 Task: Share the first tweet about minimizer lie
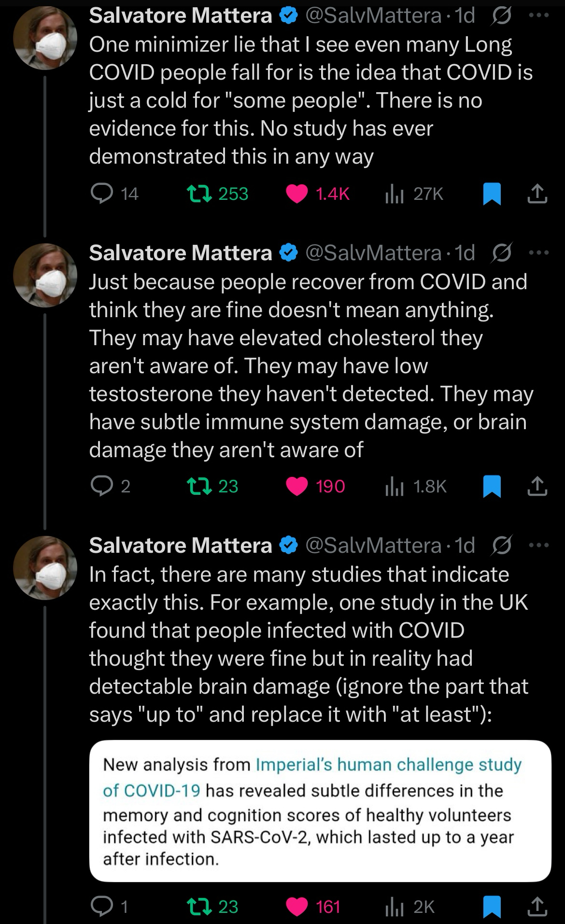(537, 194)
